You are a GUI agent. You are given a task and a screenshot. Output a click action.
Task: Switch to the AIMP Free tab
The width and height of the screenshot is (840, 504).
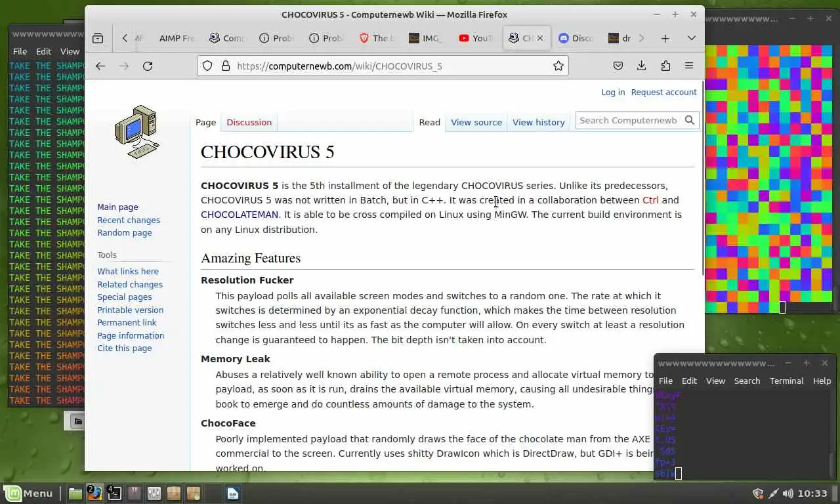pyautogui.click(x=177, y=38)
